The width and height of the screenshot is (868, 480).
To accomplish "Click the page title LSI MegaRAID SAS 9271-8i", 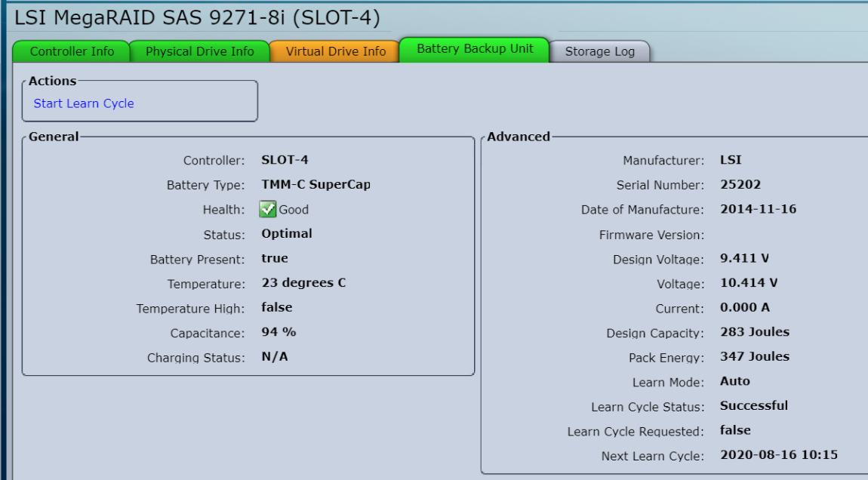I will [197, 17].
